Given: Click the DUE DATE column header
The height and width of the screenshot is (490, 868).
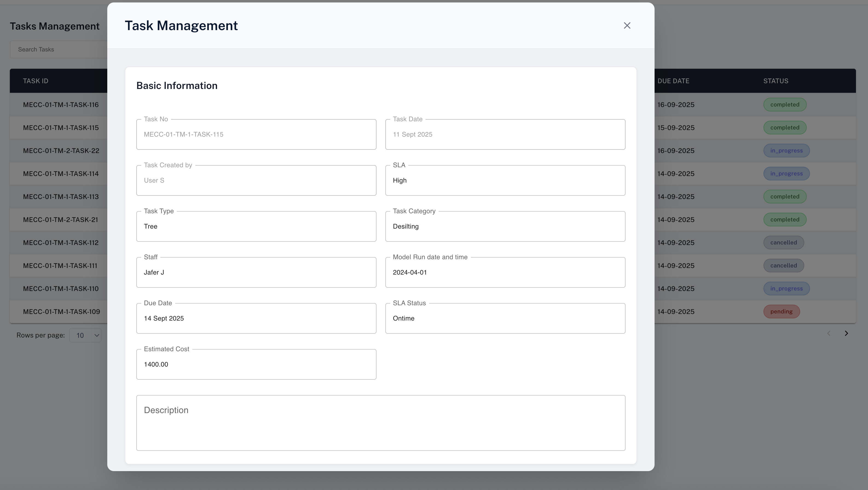Looking at the screenshot, I should pos(673,81).
